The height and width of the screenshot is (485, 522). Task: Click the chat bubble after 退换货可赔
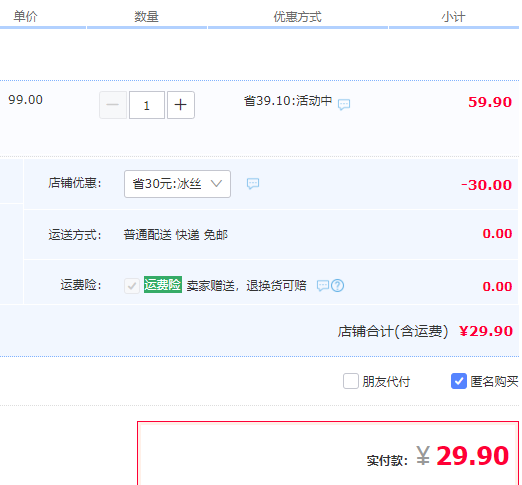pyautogui.click(x=322, y=286)
